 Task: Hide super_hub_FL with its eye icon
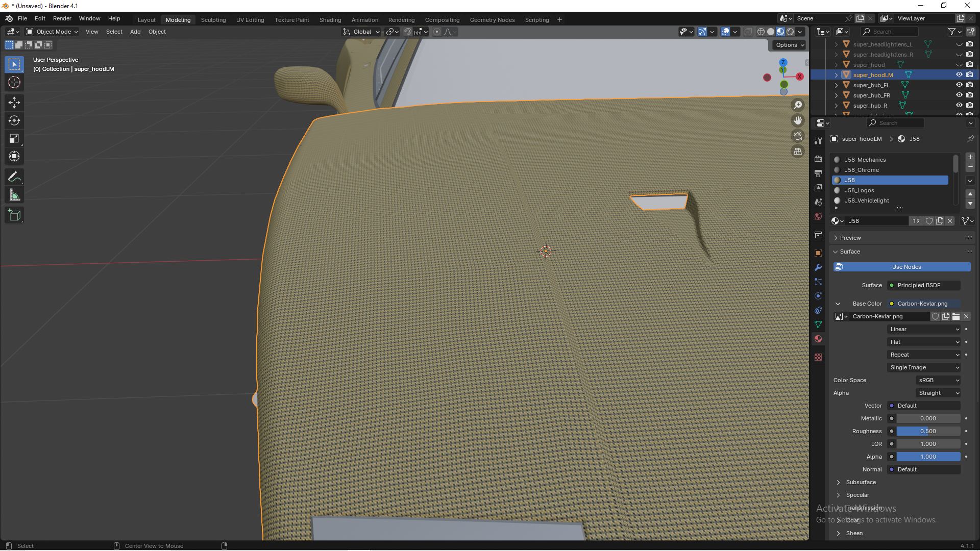click(x=959, y=85)
